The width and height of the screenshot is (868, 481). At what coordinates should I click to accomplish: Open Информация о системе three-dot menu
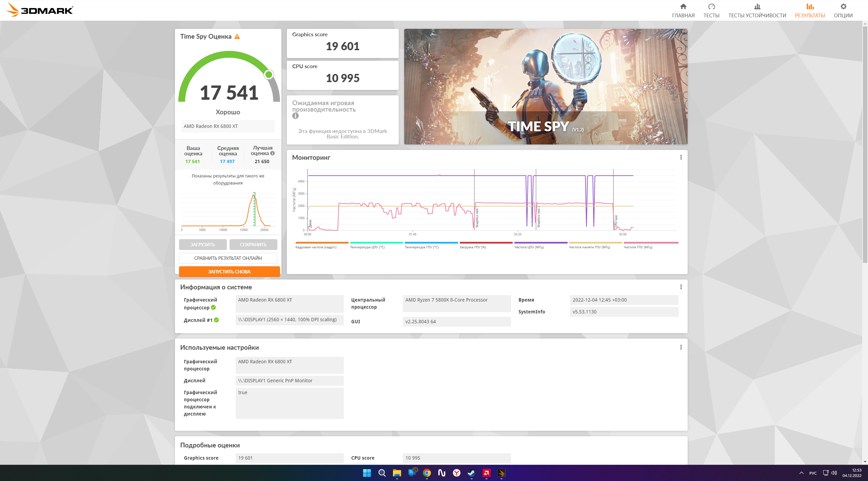click(x=681, y=287)
